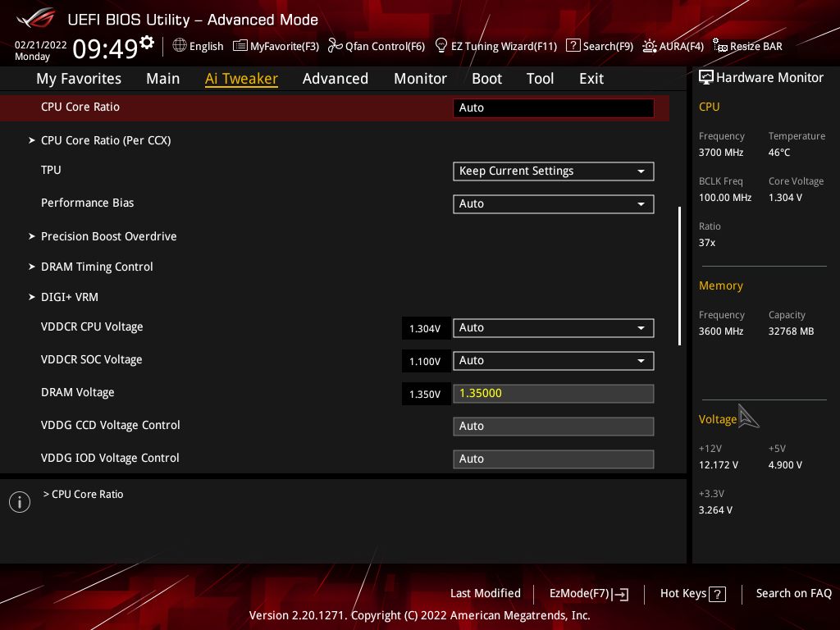Click the AURA lighting icon
This screenshot has width=840, height=630.
tap(650, 46)
